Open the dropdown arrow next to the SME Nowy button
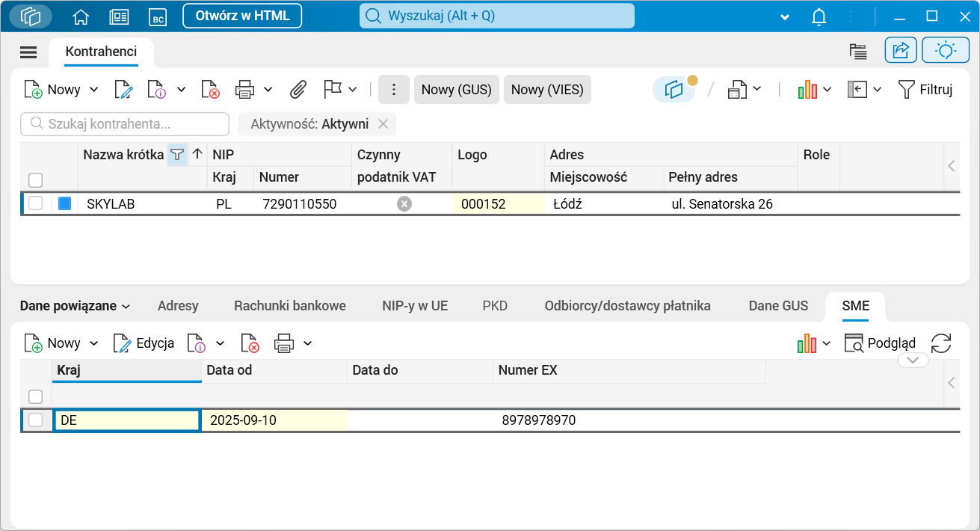This screenshot has height=531, width=980. [93, 343]
